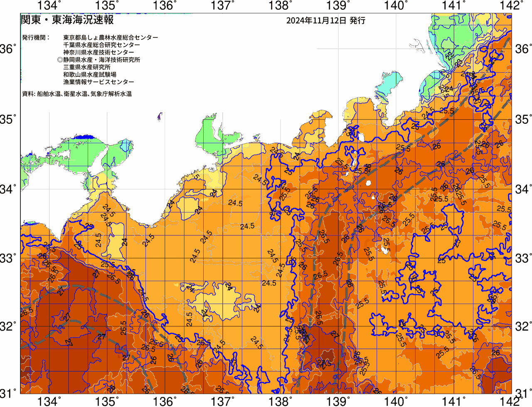Click the 36° latitude label on left axis
Viewport: 532px width, 407px height.
click(9, 49)
